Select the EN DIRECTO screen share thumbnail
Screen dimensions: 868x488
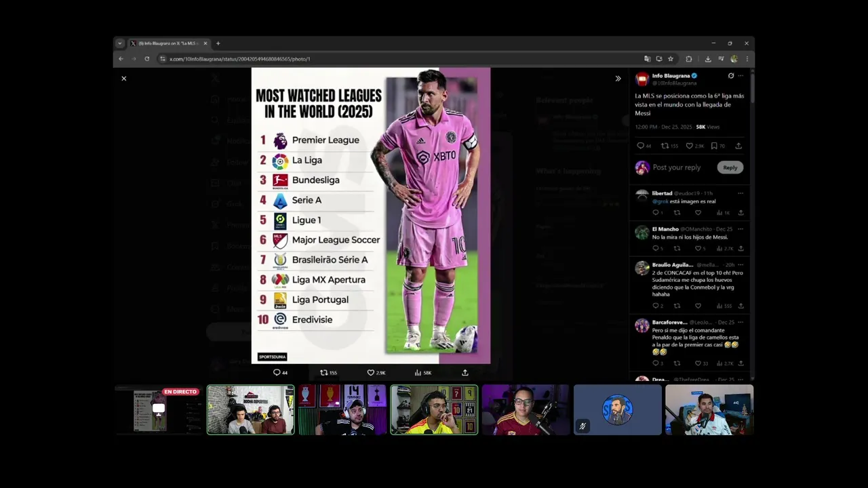coord(159,409)
